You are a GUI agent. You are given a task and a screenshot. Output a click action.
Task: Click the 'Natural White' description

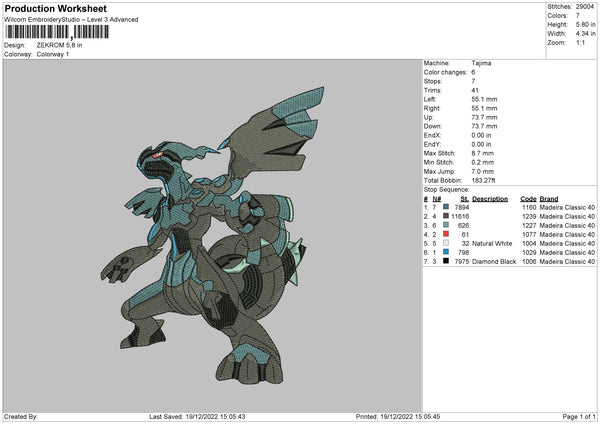click(x=492, y=243)
